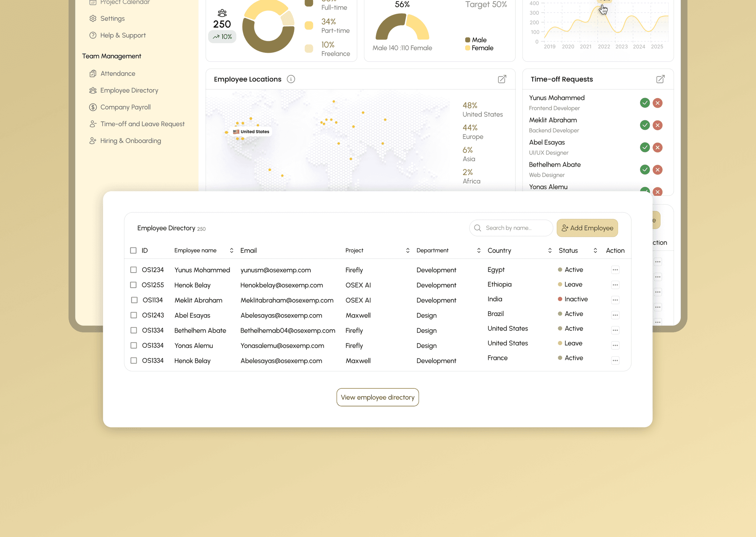The height and width of the screenshot is (537, 756).
Task: Open action menu for Abel Esayas row
Action: click(x=615, y=315)
